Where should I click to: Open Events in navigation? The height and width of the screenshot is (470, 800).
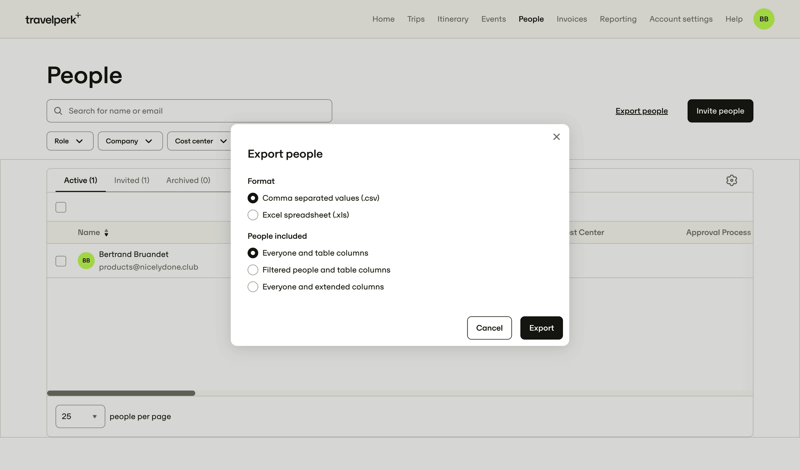(493, 19)
